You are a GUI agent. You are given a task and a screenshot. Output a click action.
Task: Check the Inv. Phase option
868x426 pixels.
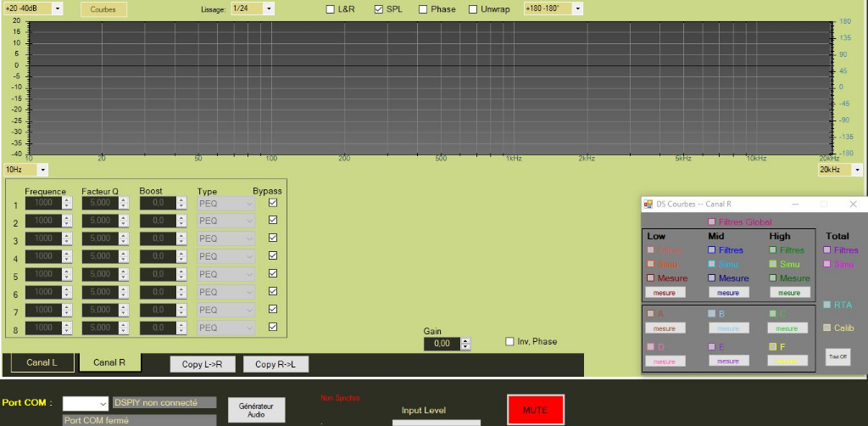click(509, 341)
